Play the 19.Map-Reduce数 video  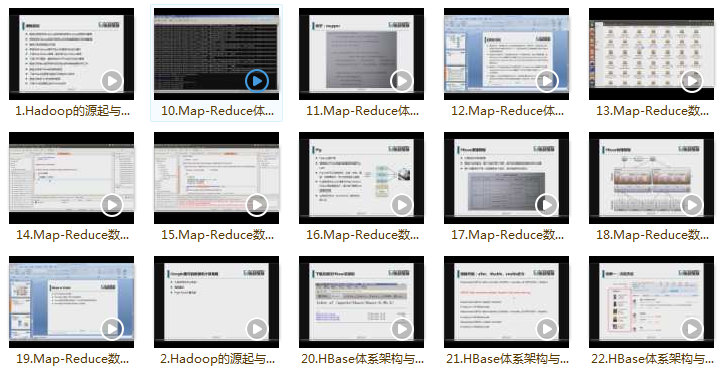(112, 329)
